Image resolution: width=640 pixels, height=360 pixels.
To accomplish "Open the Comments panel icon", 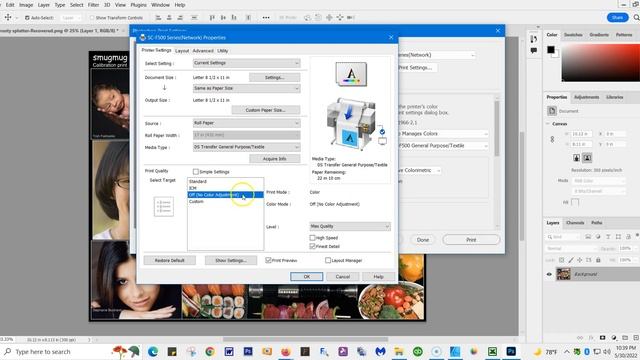I will (533, 51).
